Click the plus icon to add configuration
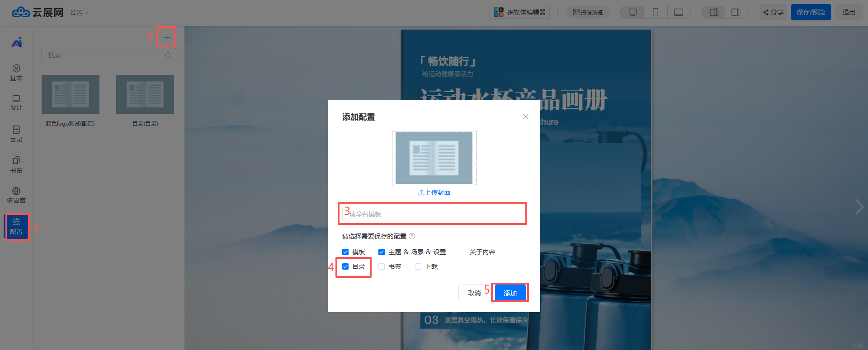The image size is (868, 350). coord(166,37)
